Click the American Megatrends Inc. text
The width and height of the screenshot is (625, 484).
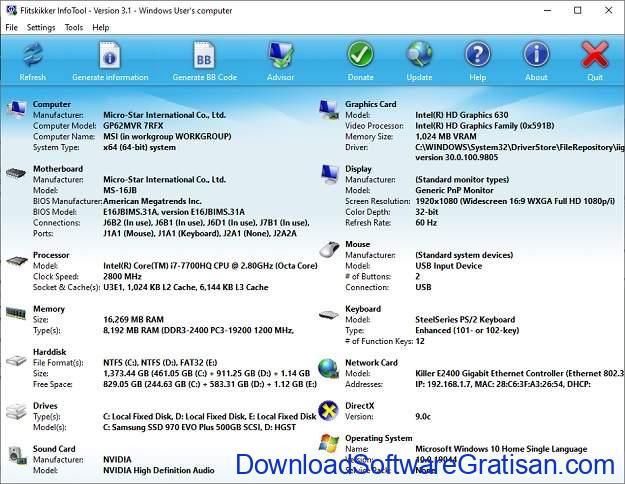click(x=152, y=201)
